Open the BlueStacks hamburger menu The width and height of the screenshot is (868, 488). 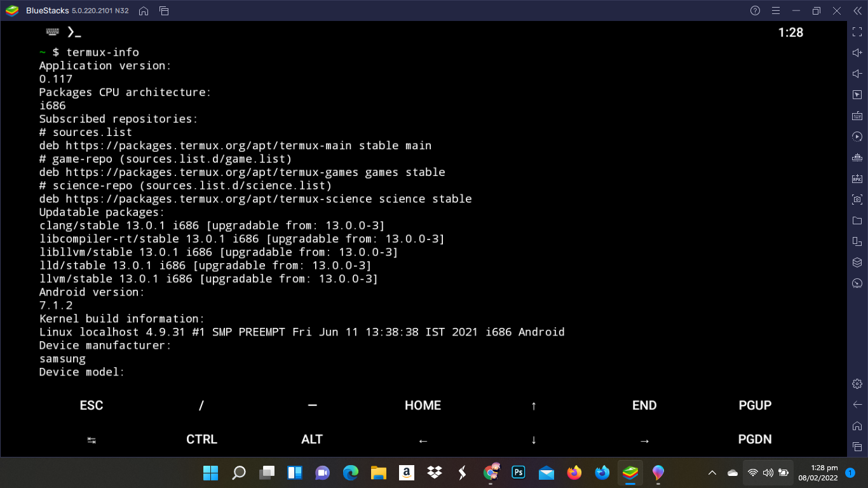click(x=775, y=11)
